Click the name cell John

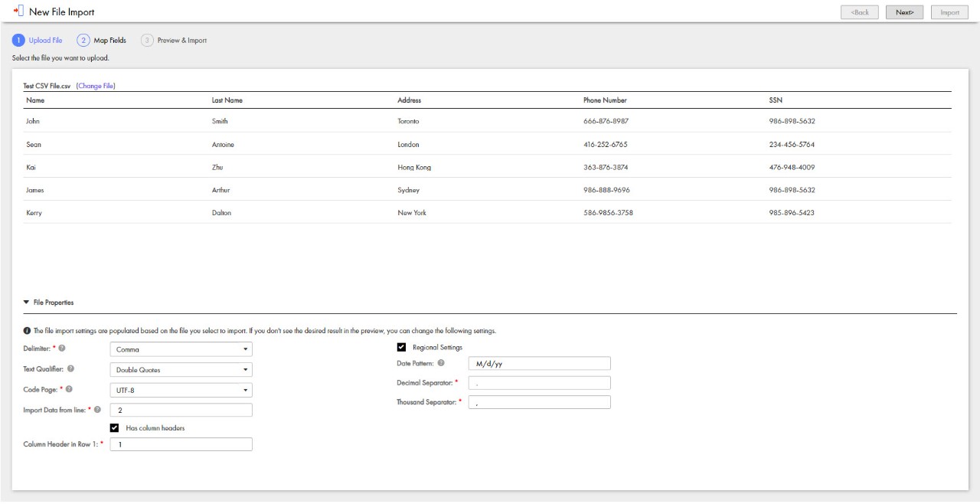tap(34, 121)
